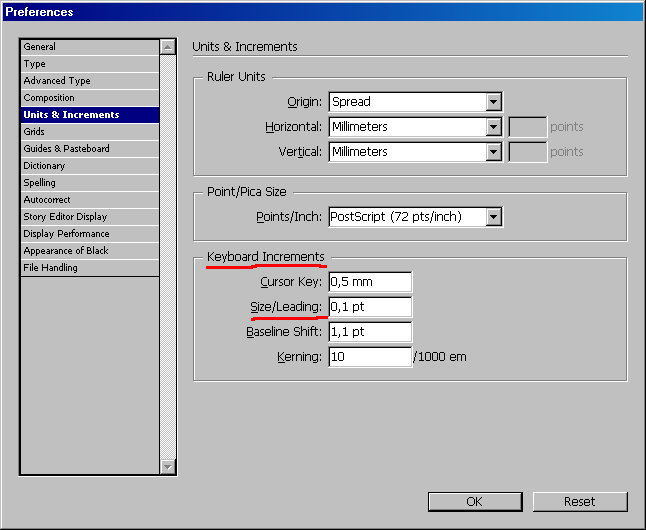Click the Size/Leading label
Viewport: 646px width, 530px height.
[286, 307]
